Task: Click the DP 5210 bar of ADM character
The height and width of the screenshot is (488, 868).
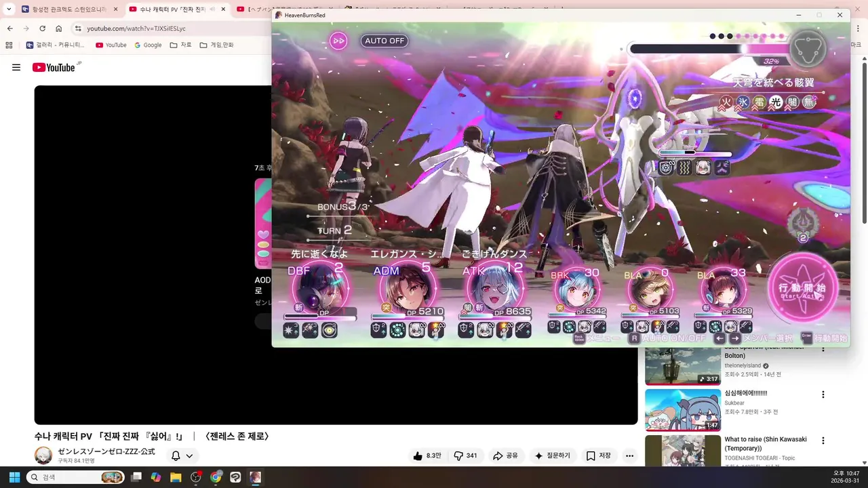Action: click(407, 317)
